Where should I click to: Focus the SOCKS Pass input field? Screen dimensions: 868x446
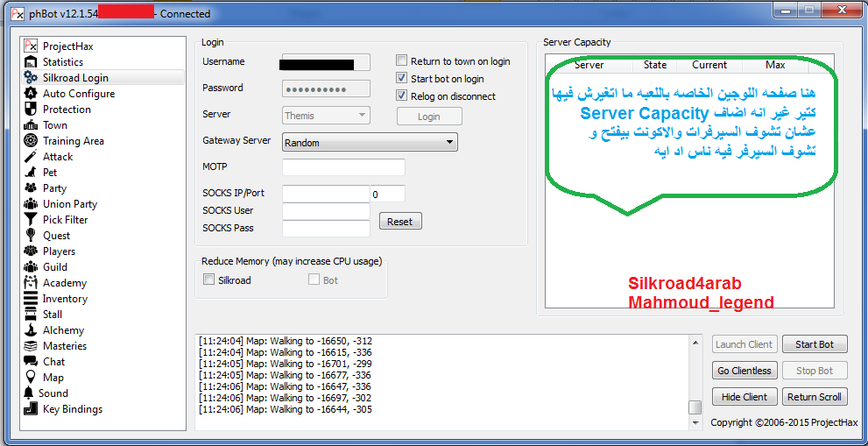(326, 229)
